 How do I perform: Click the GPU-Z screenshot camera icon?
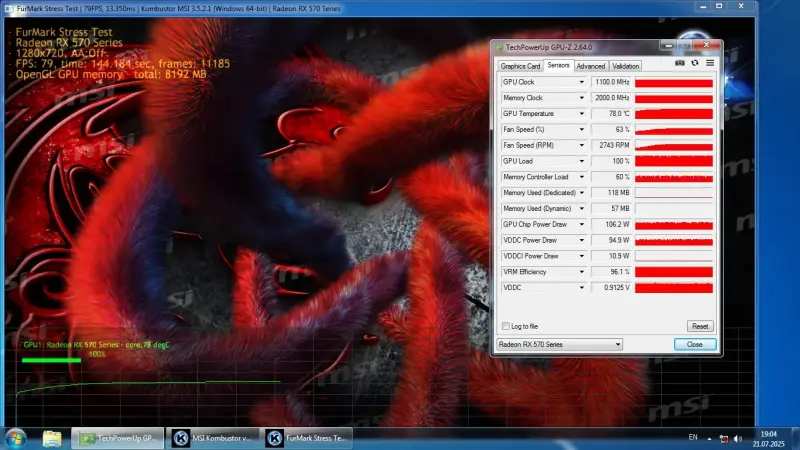680,63
